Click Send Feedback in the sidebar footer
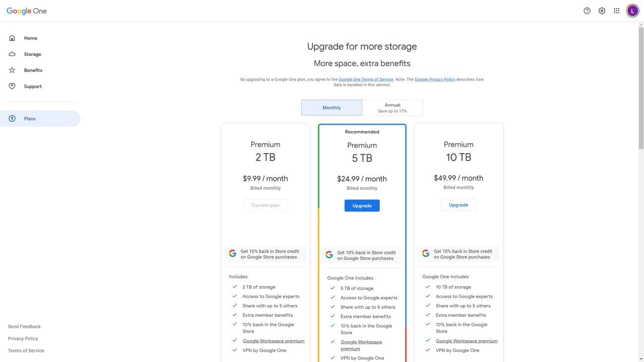This screenshot has width=644, height=362. [x=24, y=327]
